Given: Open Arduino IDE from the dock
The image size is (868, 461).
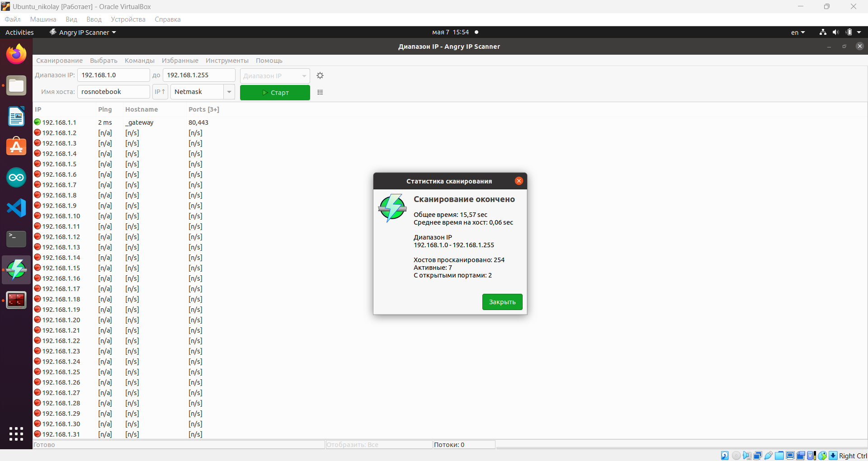Looking at the screenshot, I should tap(16, 178).
